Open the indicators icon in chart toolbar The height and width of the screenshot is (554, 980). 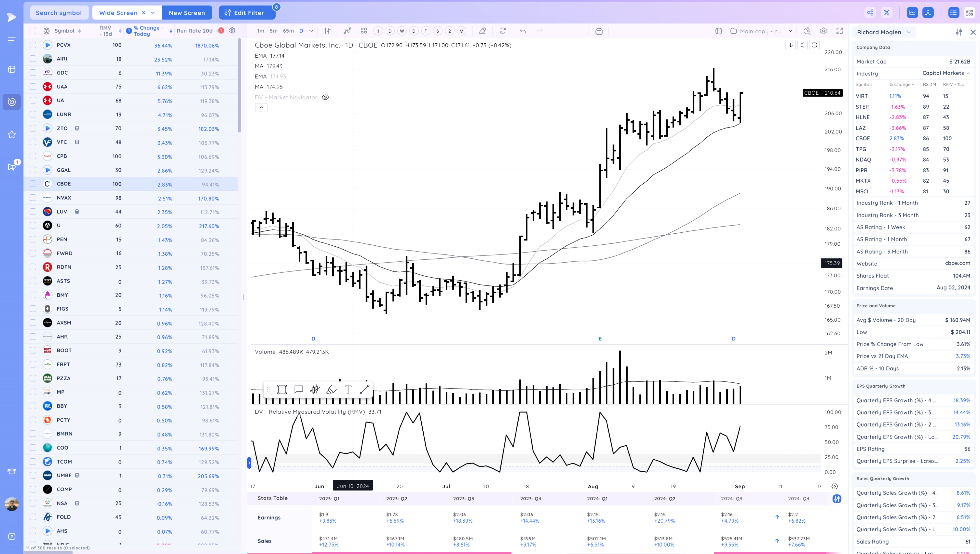[347, 31]
